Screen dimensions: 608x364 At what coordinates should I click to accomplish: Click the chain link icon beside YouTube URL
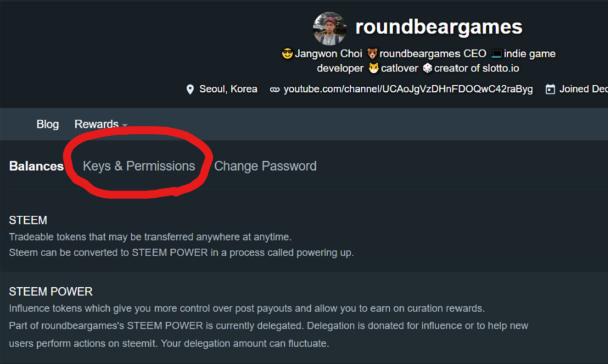275,89
